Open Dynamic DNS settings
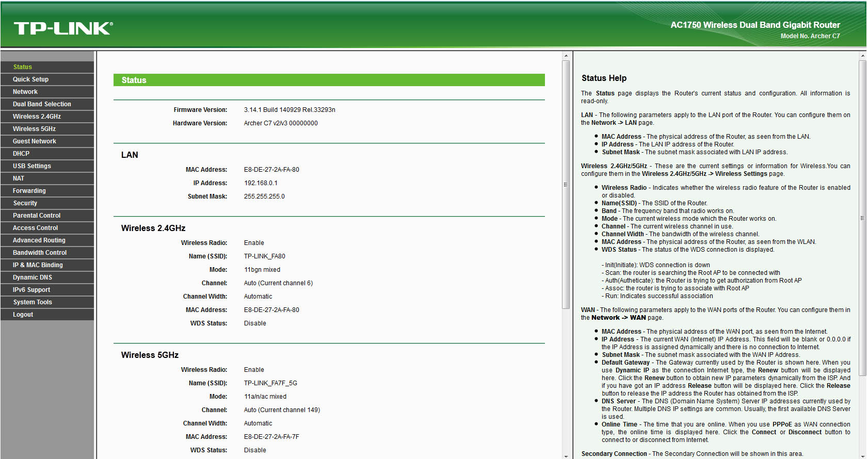 (x=47, y=277)
